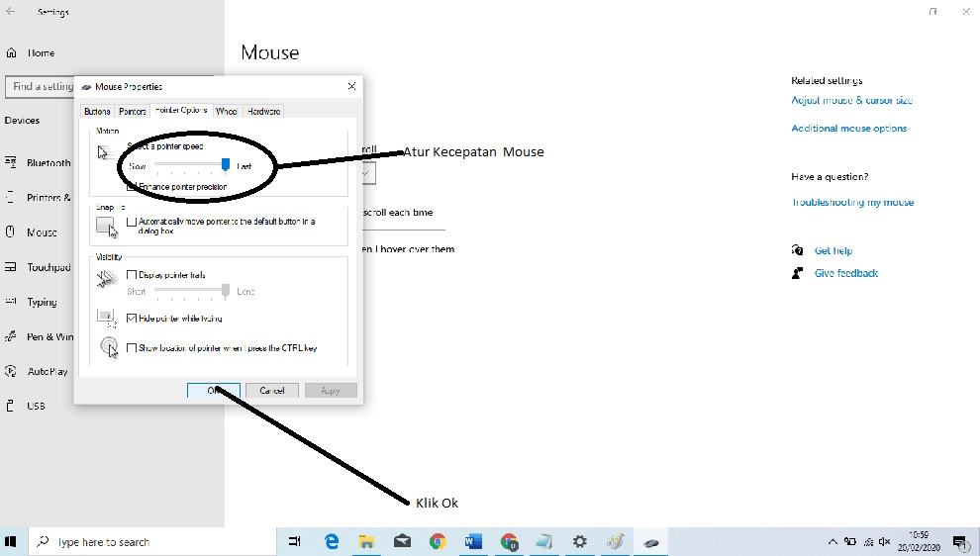Viewport: 980px width, 556px height.
Task: Uncheck Hide pointer while typing
Action: (x=132, y=318)
